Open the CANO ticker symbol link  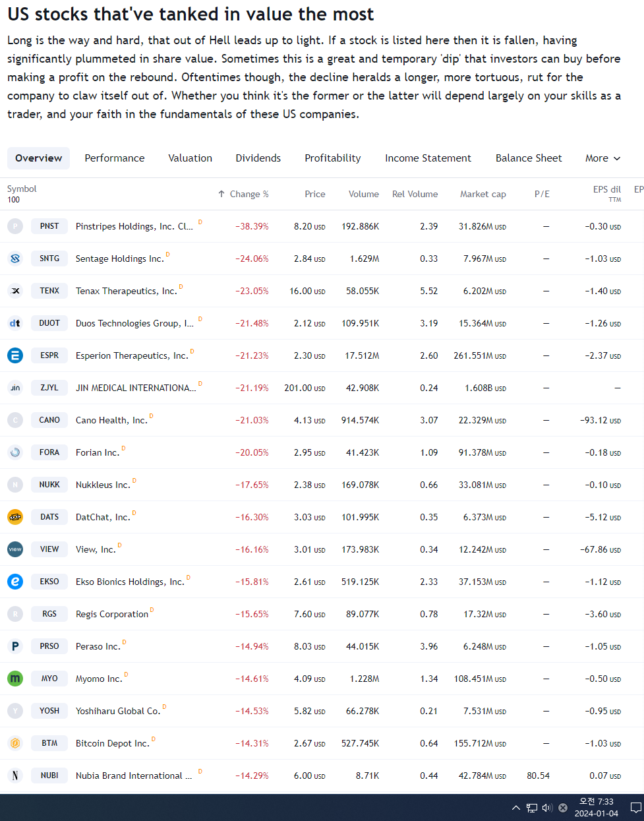click(49, 420)
